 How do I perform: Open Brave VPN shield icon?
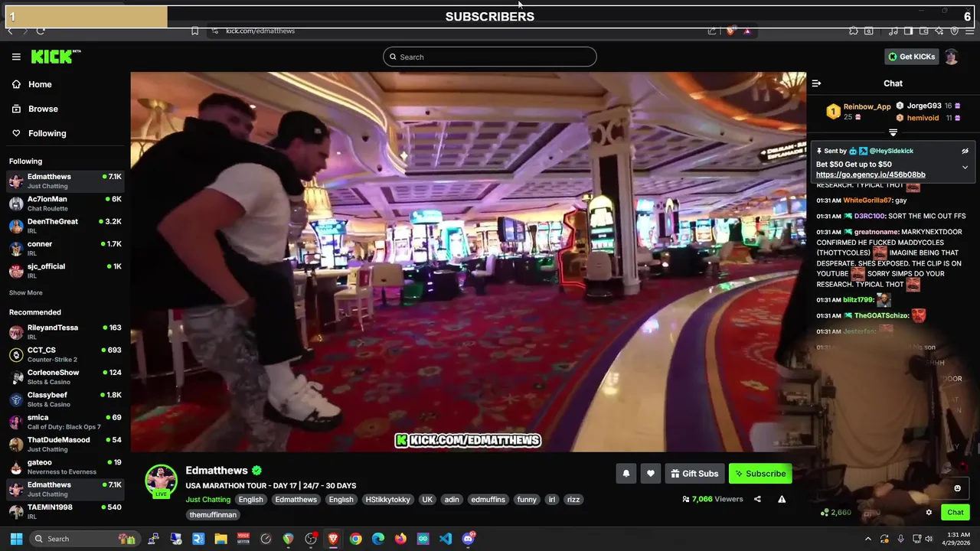coord(954,31)
